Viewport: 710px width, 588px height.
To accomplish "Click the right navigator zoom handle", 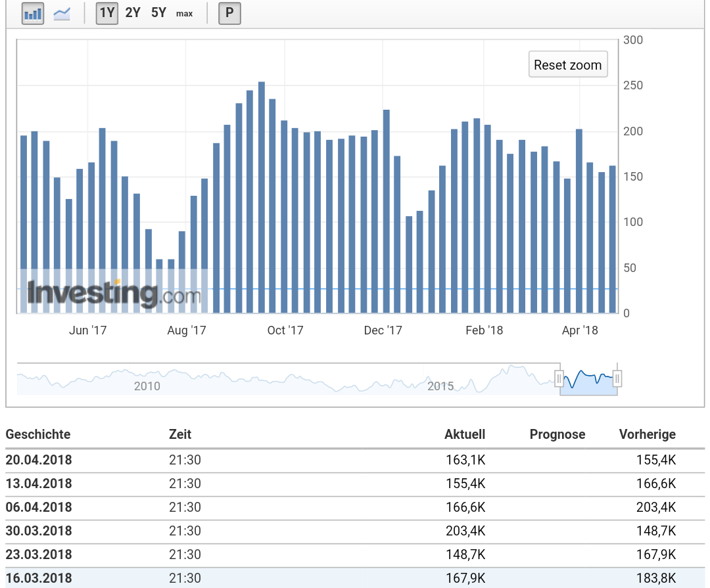I will click(x=617, y=378).
